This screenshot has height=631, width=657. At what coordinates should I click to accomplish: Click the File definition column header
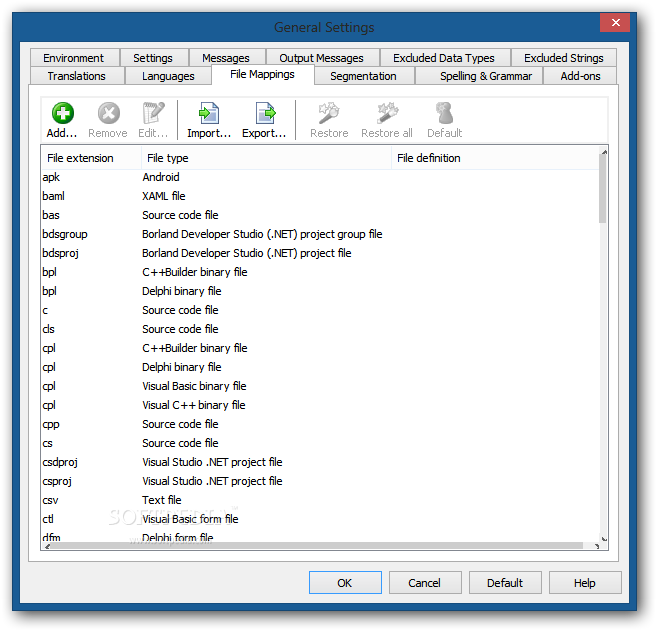pos(494,158)
